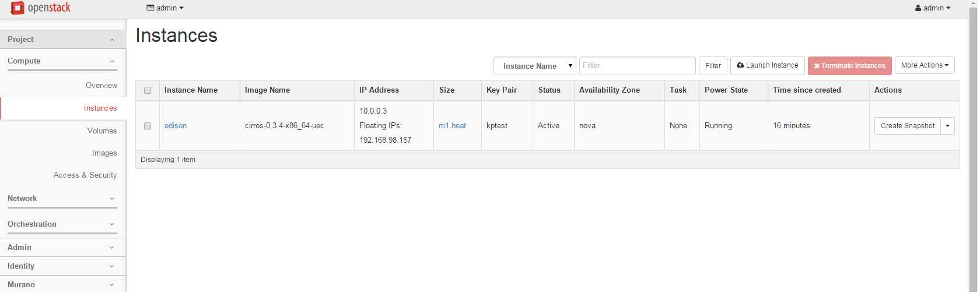The width and height of the screenshot is (980, 303).
Task: Collapse the Compute section chevron
Action: click(x=112, y=61)
